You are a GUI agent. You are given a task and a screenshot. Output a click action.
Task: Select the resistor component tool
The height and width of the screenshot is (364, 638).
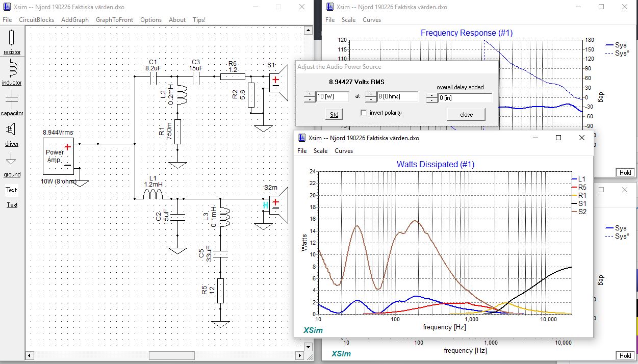(12, 42)
